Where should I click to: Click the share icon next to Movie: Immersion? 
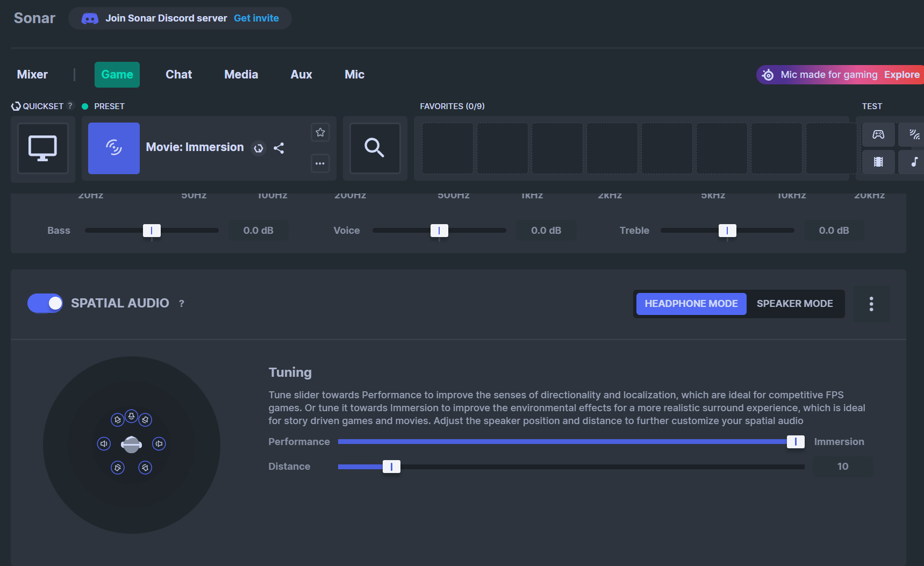pos(279,148)
